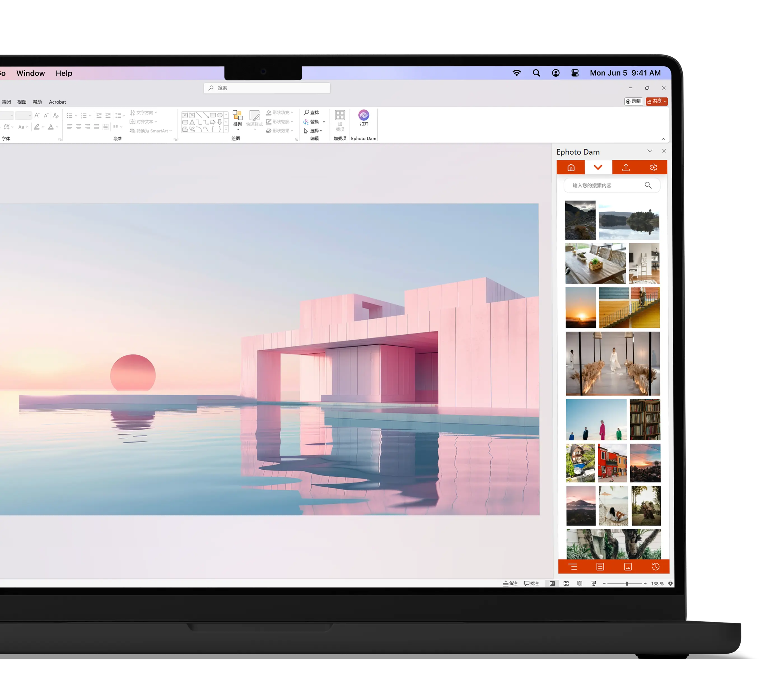Image resolution: width=784 pixels, height=697 pixels.
Task: Open the Window menu in menu bar
Action: pyautogui.click(x=31, y=73)
